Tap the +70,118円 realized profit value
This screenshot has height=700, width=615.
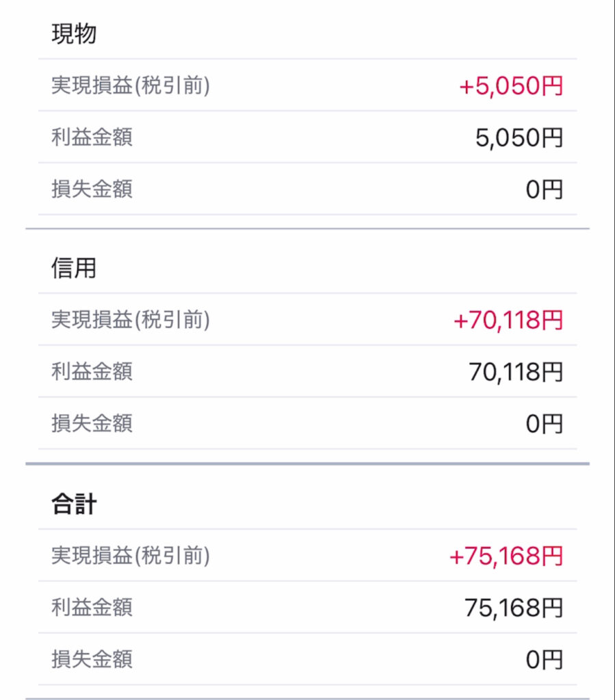(508, 320)
